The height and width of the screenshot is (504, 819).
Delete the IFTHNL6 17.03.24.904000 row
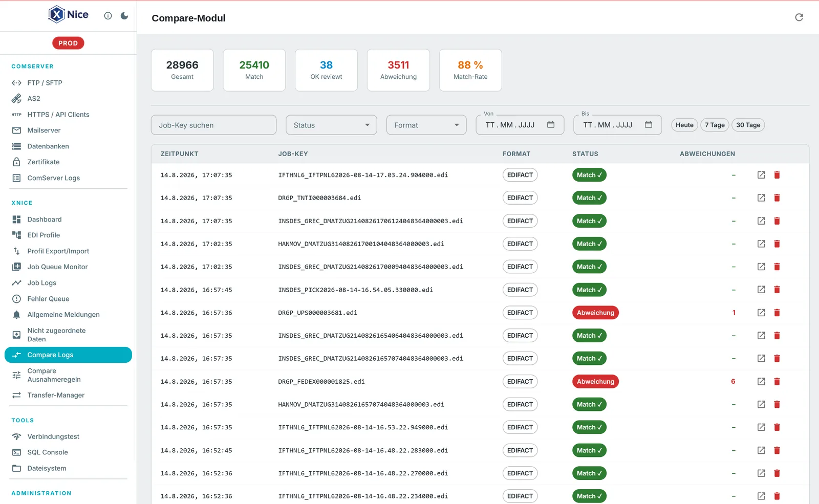click(x=777, y=175)
